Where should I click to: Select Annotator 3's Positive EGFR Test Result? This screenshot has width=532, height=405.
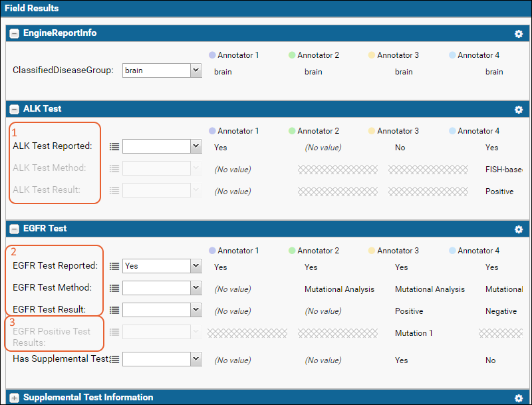click(409, 311)
